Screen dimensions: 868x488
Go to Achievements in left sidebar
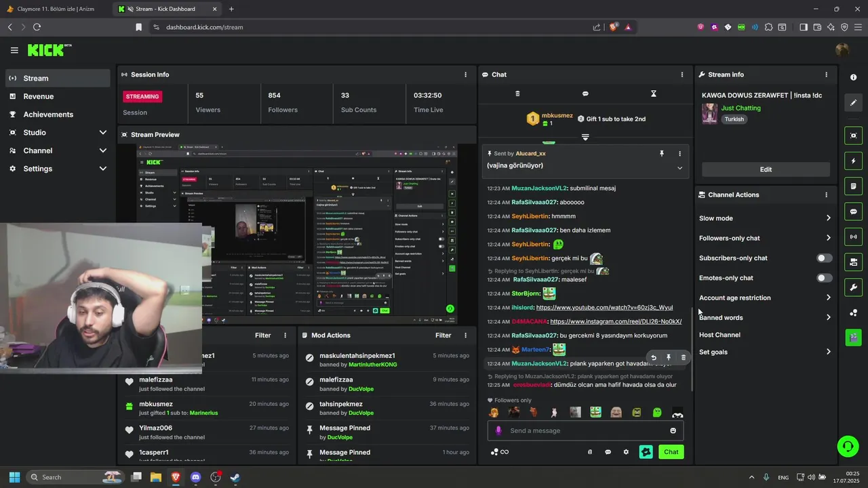coord(58,115)
